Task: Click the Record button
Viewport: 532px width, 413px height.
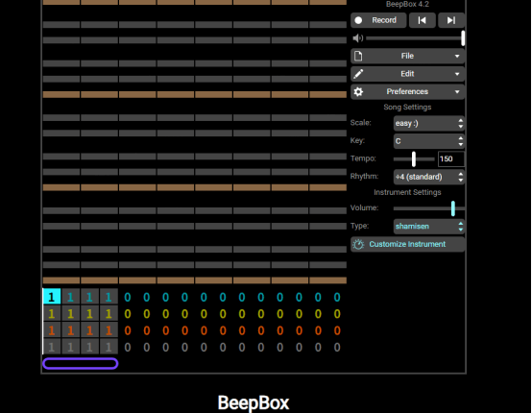Action: click(378, 20)
